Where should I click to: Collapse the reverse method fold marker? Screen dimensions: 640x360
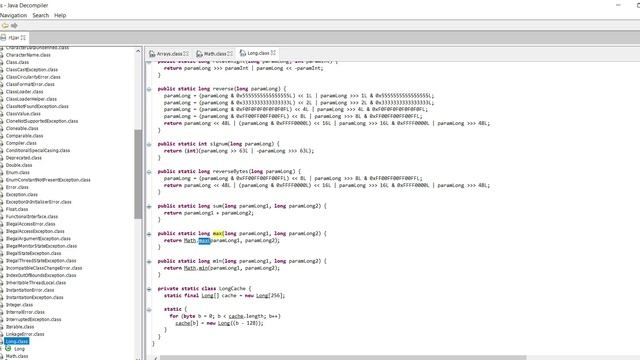tap(149, 89)
